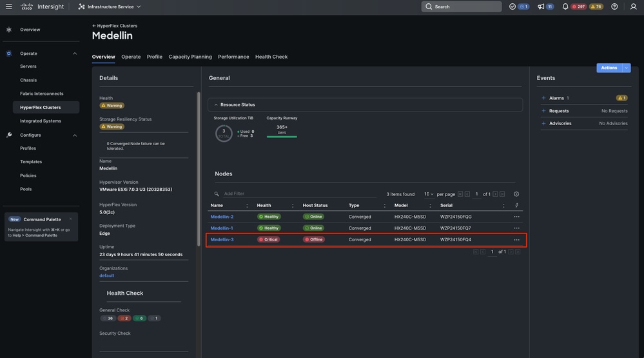Switch to the Operate tab
This screenshot has height=358, width=644.
[131, 57]
